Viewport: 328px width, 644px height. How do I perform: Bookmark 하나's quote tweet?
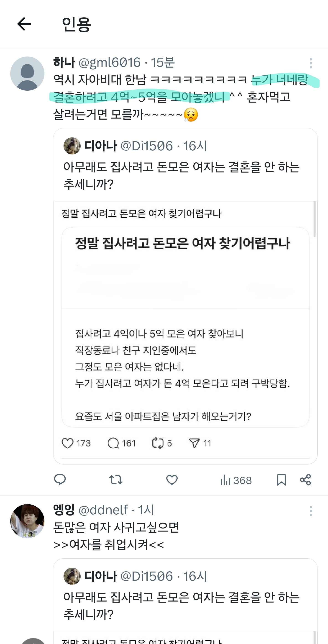pos(281,480)
